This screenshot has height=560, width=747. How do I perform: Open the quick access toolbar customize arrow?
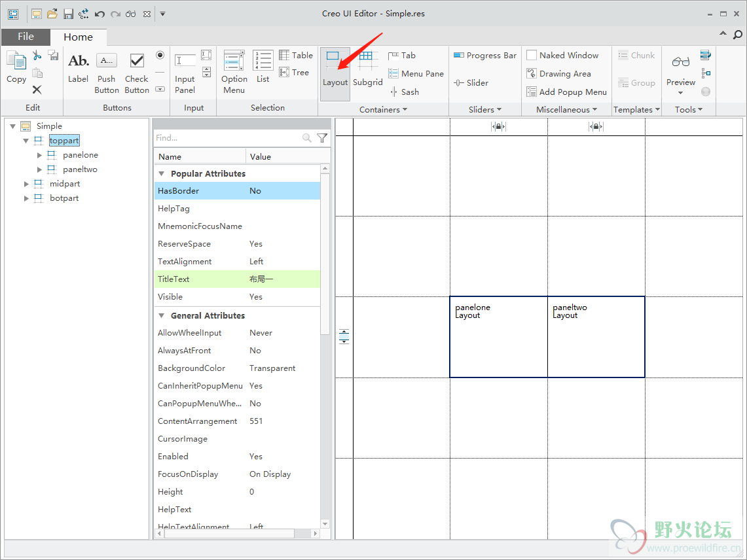tap(162, 14)
